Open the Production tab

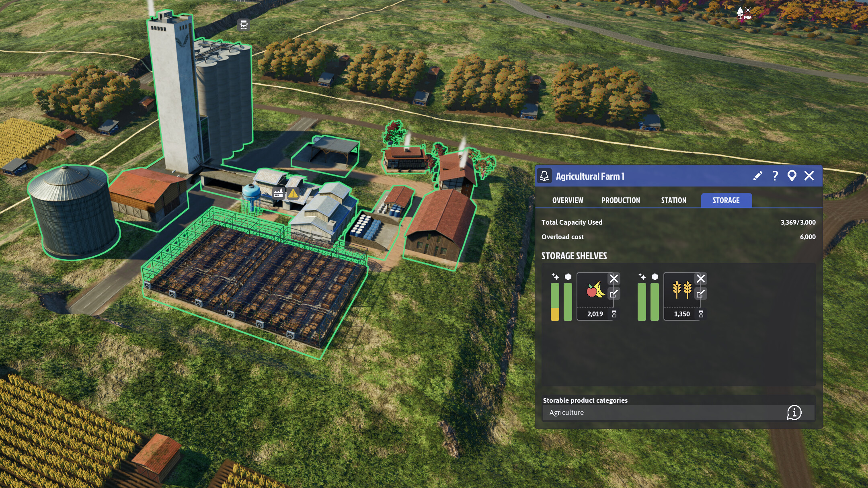tap(621, 200)
